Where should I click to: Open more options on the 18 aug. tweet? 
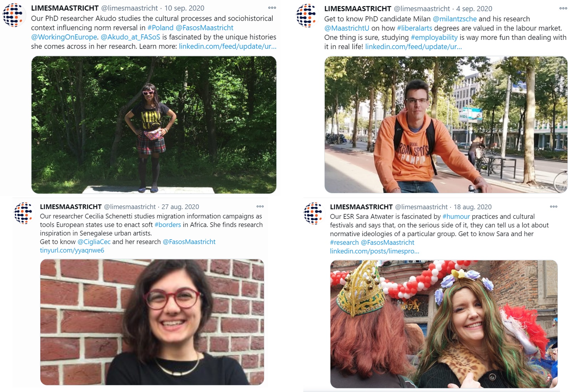click(554, 207)
